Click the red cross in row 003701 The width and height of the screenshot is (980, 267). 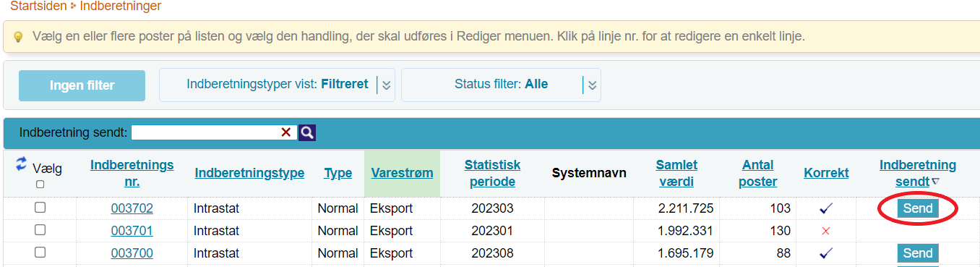826,231
